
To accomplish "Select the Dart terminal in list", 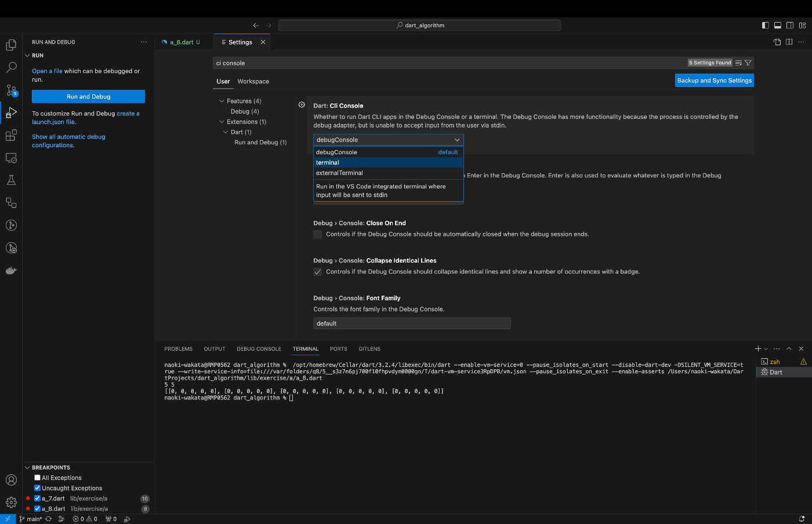I will 783,372.
